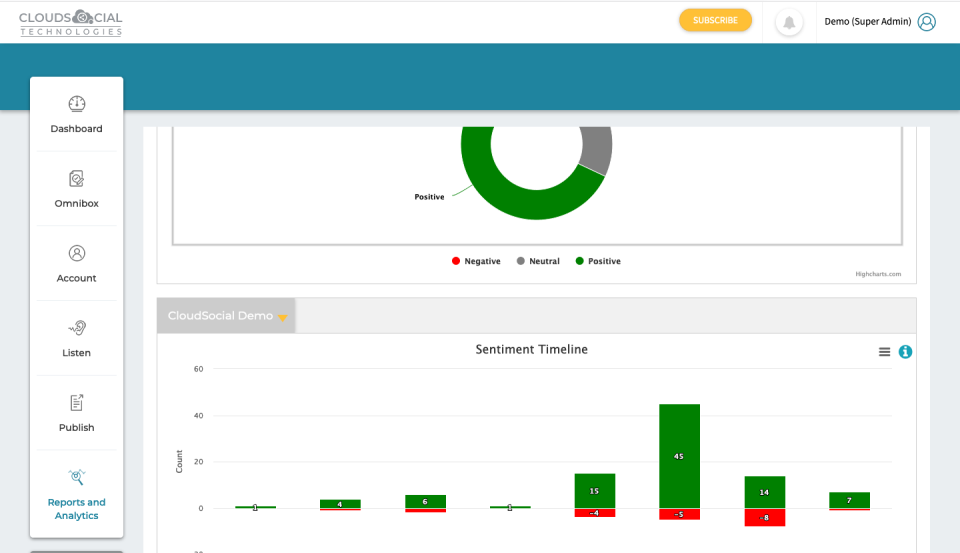Click the green bar labeled 4

point(340,504)
